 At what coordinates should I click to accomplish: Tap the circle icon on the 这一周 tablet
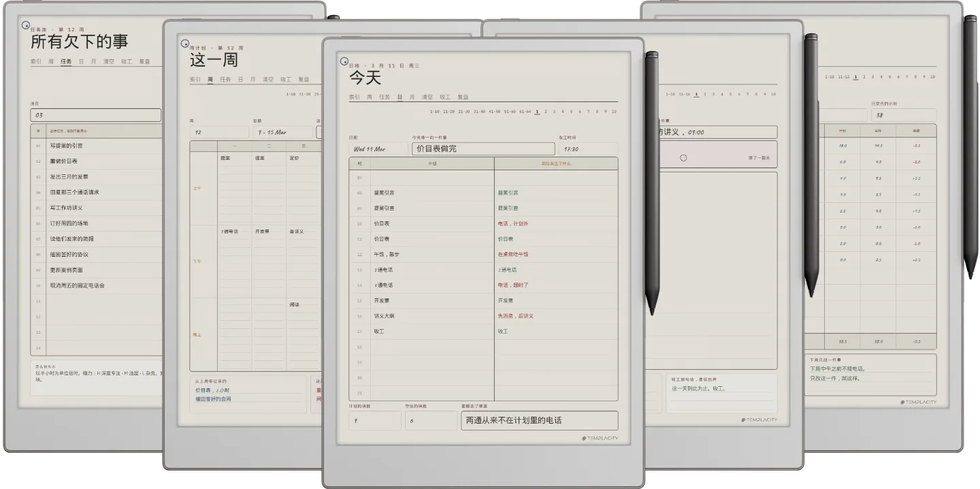point(185,44)
